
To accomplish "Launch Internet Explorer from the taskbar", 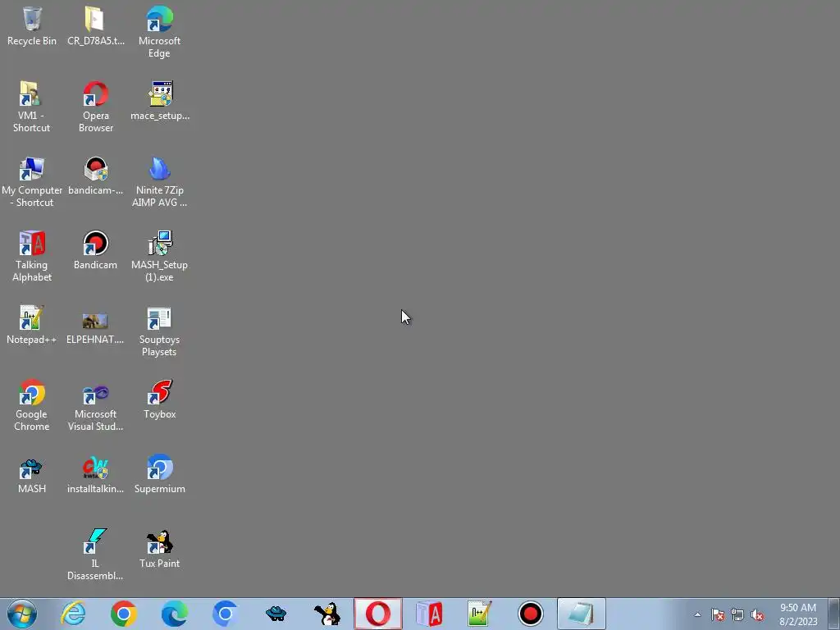I will pyautogui.click(x=73, y=614).
